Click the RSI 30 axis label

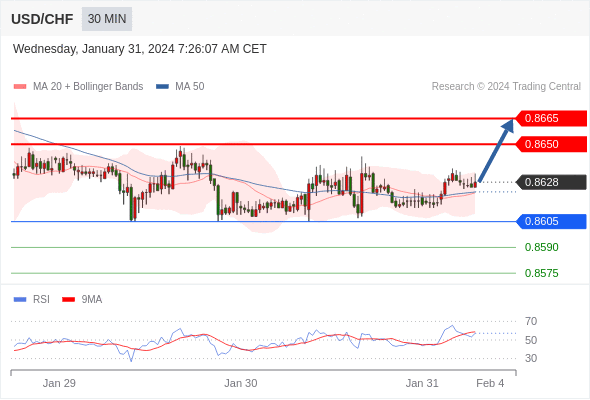531,359
